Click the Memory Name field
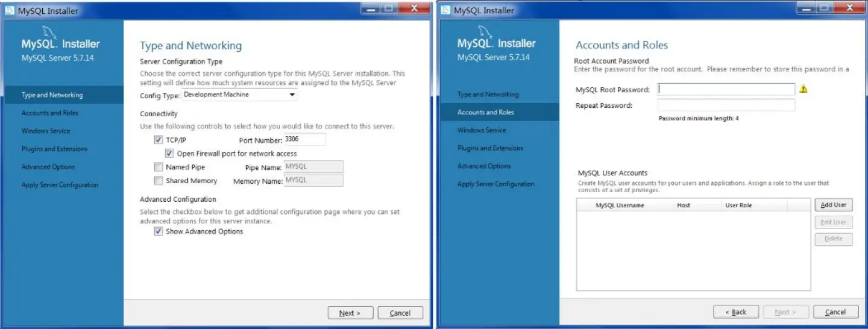868x329 pixels. (313, 180)
